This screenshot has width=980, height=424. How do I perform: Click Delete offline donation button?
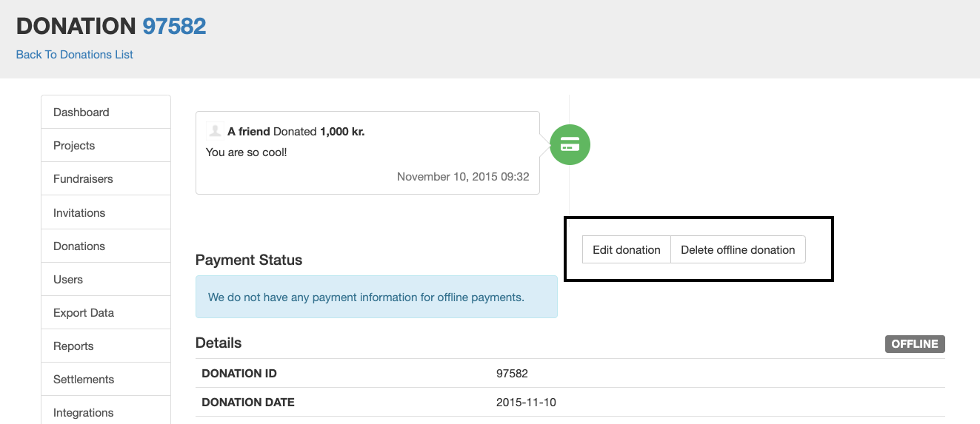click(738, 250)
